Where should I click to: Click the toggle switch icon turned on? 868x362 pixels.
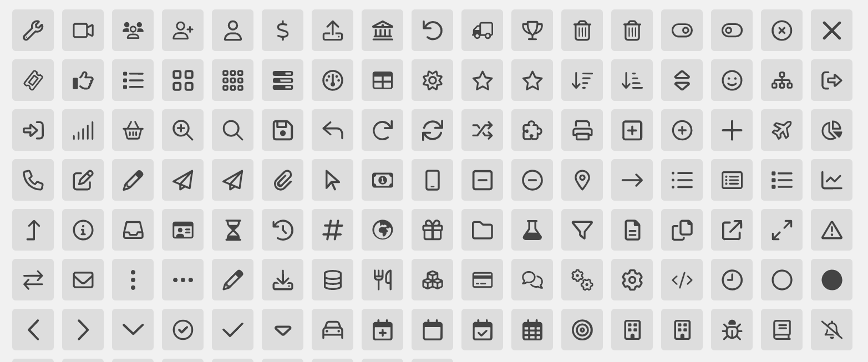click(682, 30)
